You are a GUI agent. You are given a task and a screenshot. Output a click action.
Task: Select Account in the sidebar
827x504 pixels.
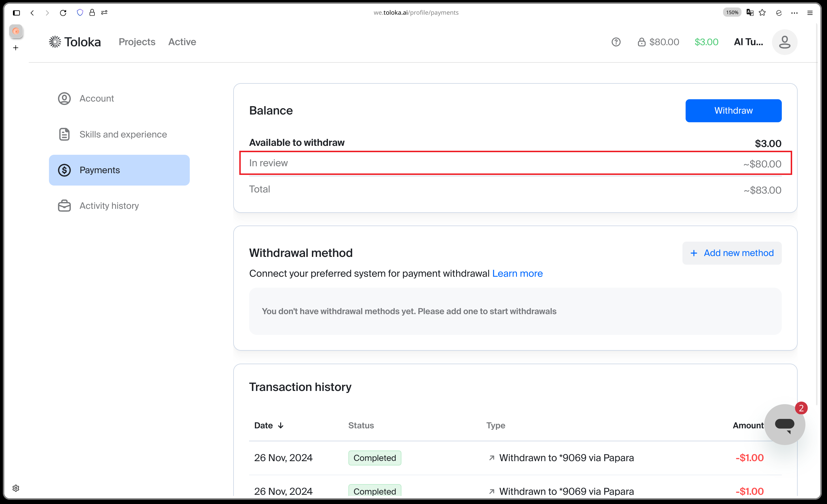point(119,99)
